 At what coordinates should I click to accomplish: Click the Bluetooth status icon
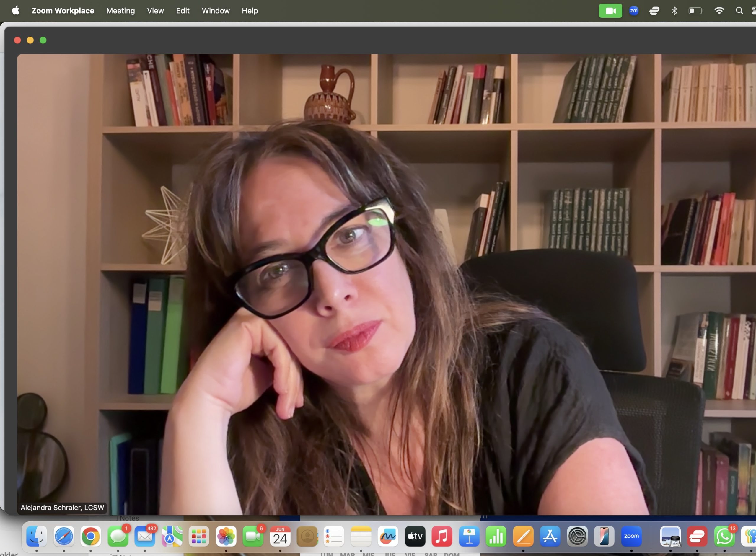click(x=674, y=11)
